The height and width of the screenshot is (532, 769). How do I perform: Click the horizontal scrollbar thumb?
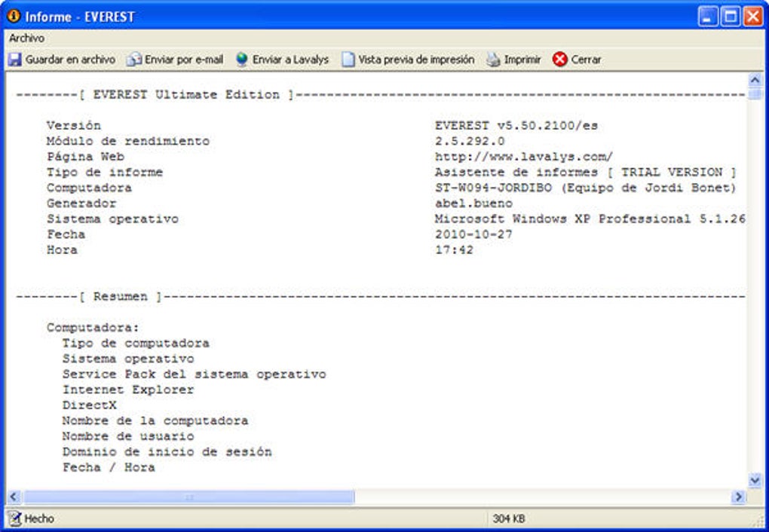188,497
